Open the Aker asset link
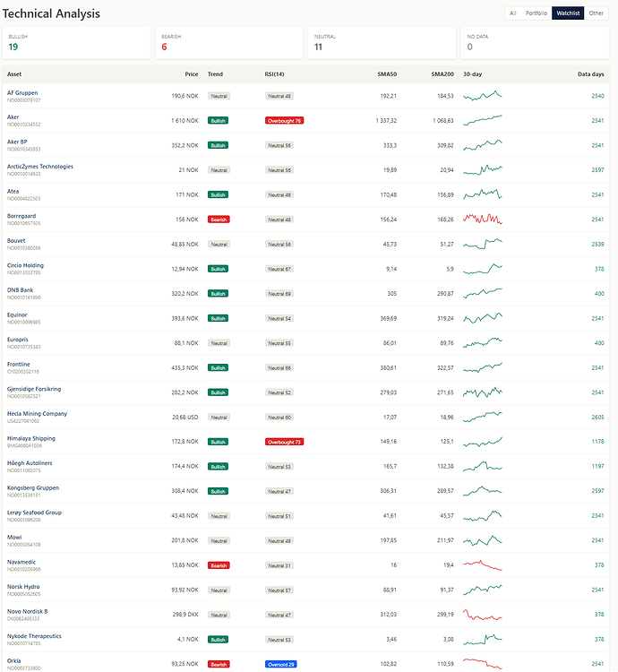Image resolution: width=618 pixels, height=672 pixels. pyautogui.click(x=13, y=117)
